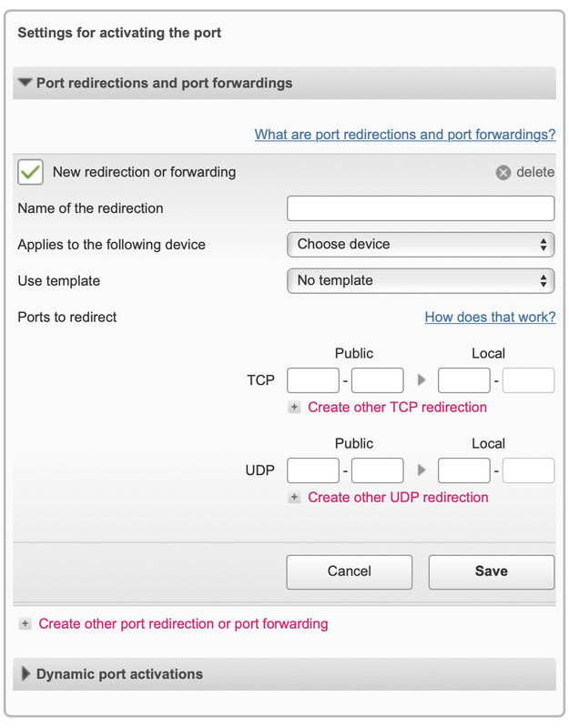Click first TCP Local port field
This screenshot has width=569, height=728.
coord(463,380)
